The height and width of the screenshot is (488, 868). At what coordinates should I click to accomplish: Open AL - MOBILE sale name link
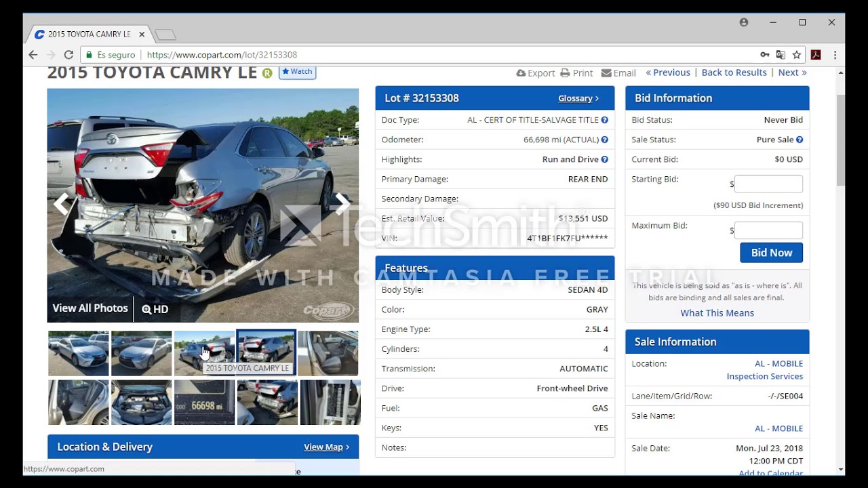(778, 429)
